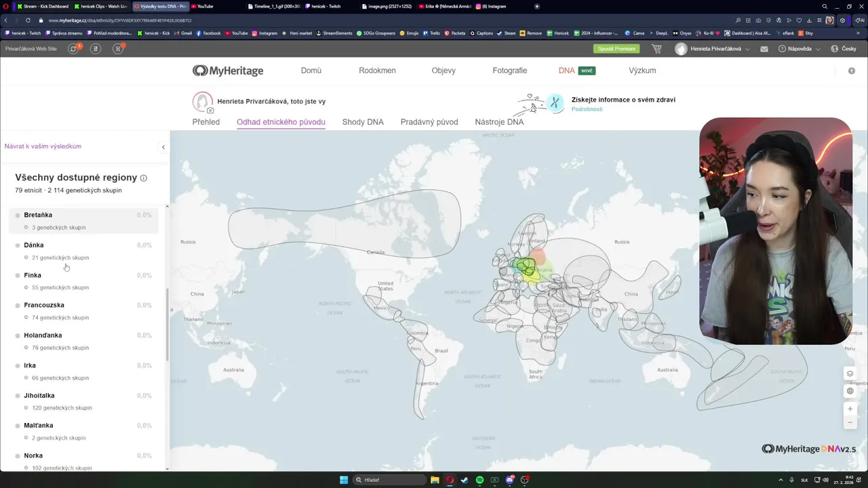Switch to the Shody DNA tab
Screen dimensions: 868x488
(x=363, y=122)
